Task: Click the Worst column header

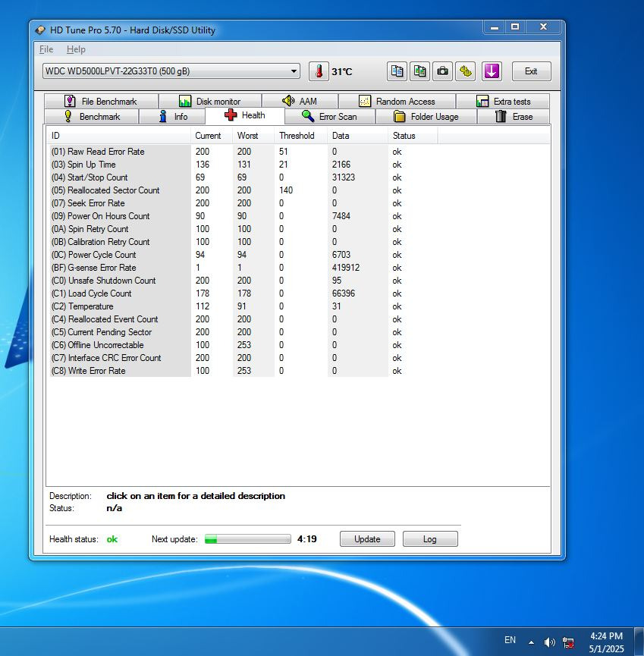Action: click(x=253, y=136)
